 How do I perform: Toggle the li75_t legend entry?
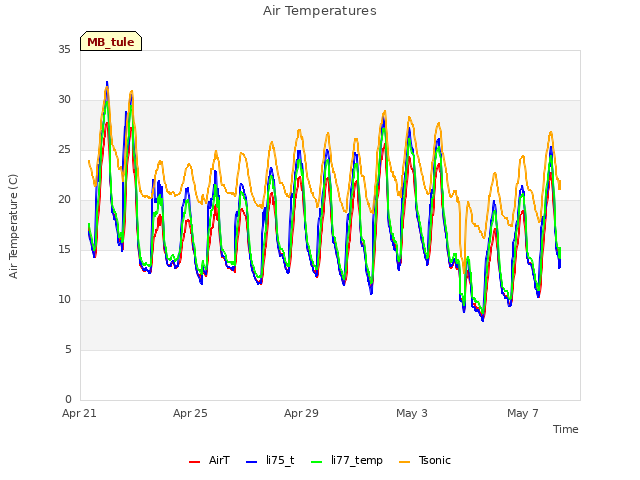coord(270,460)
